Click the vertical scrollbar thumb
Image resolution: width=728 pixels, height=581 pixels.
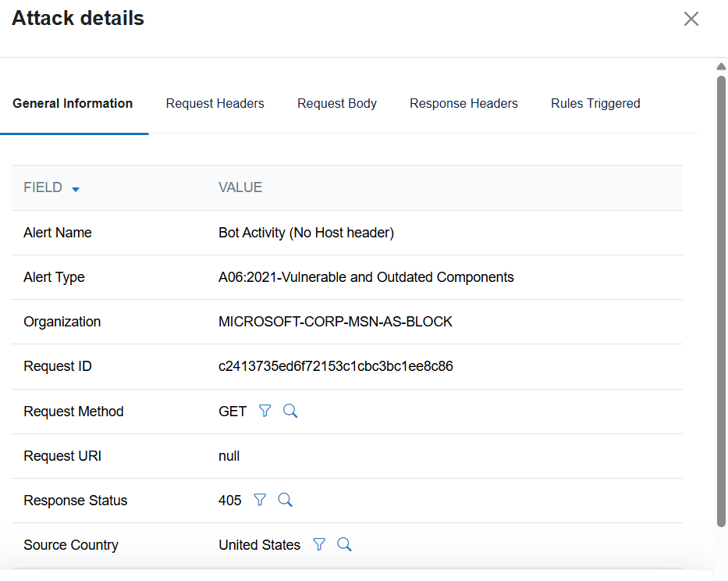click(x=721, y=297)
